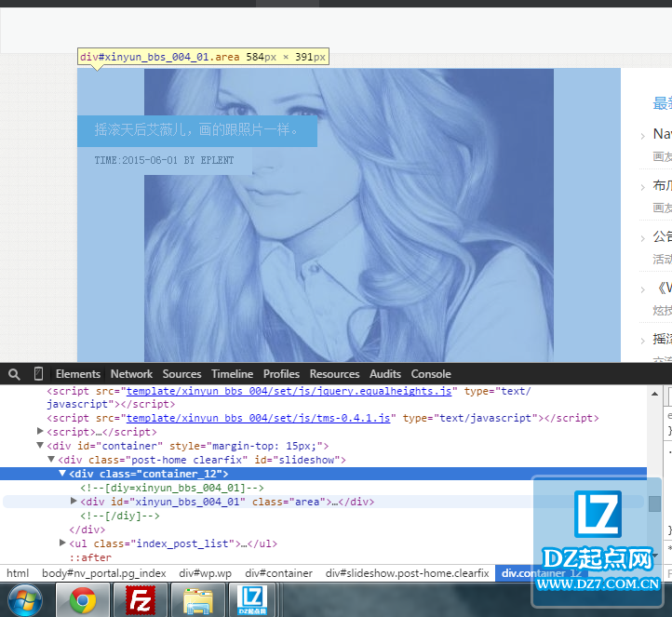Toggle the device mode phone icon
Screen dimensions: 672x617
tap(38, 373)
